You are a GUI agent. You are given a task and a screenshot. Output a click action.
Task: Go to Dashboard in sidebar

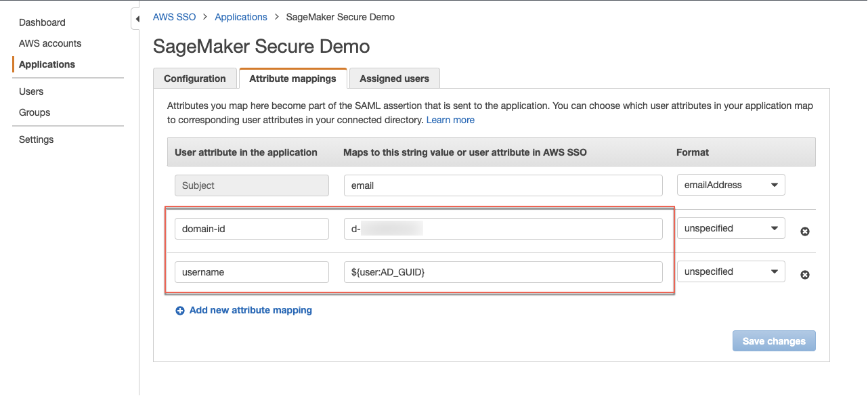point(42,22)
